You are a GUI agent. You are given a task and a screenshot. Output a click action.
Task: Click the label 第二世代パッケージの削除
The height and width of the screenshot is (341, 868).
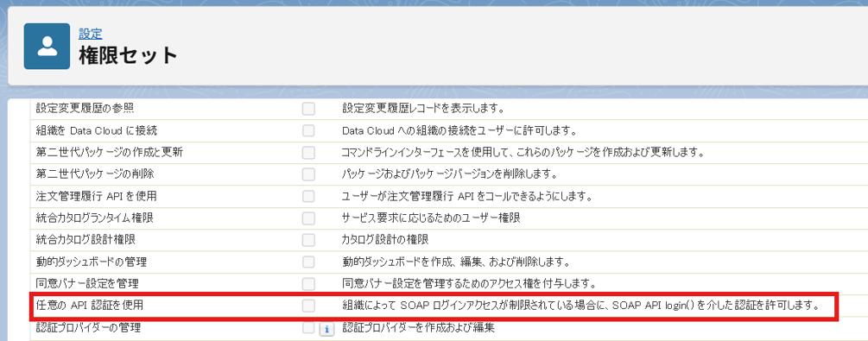click(x=95, y=174)
